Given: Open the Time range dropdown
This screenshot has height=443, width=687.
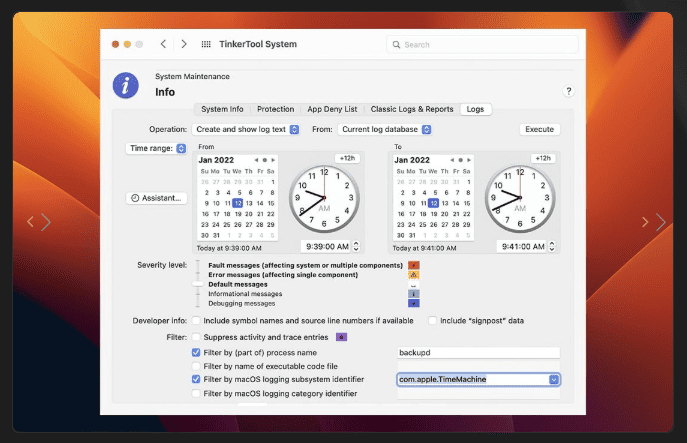Looking at the screenshot, I should [x=156, y=149].
